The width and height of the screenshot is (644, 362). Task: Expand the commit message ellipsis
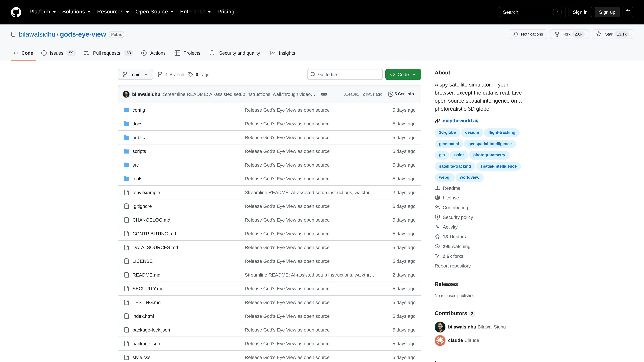(324, 94)
